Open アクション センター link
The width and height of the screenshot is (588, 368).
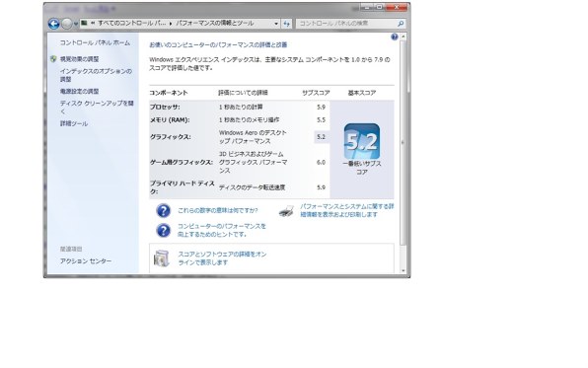[86, 260]
